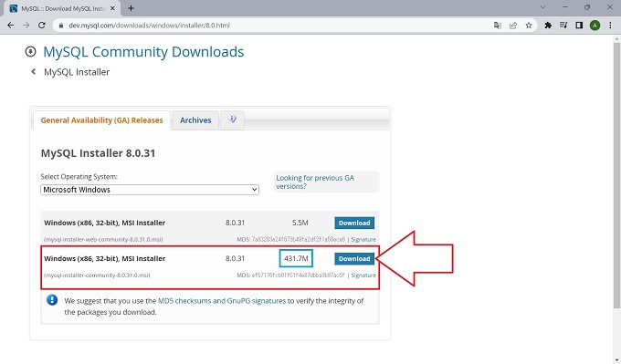
Task: Open Signature link for the 431.7M installer
Action: (x=363, y=276)
